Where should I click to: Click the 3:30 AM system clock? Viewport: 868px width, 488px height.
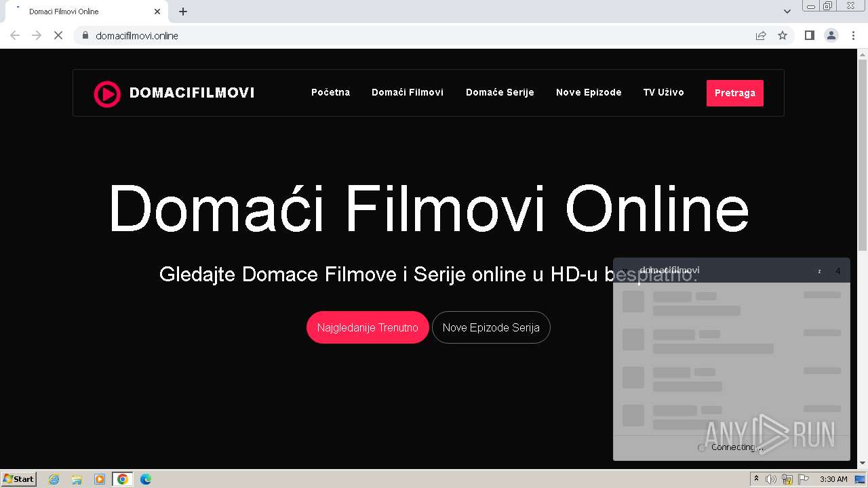[x=833, y=479]
